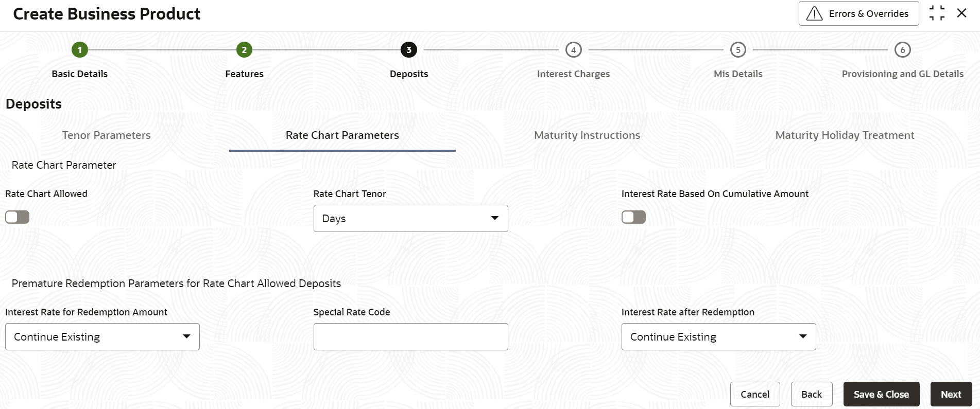Open Interest Rate after Redemption dropdown
The height and width of the screenshot is (409, 980).
[x=718, y=336]
